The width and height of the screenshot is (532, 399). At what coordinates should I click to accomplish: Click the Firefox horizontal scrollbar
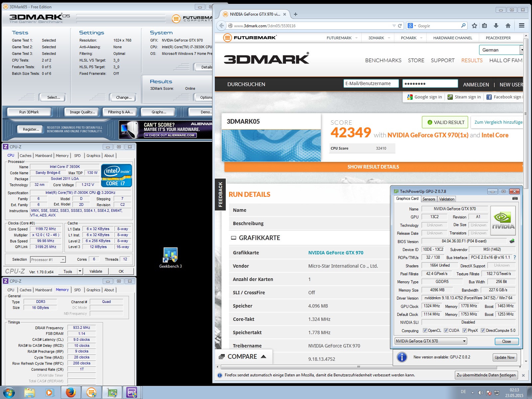point(359,367)
